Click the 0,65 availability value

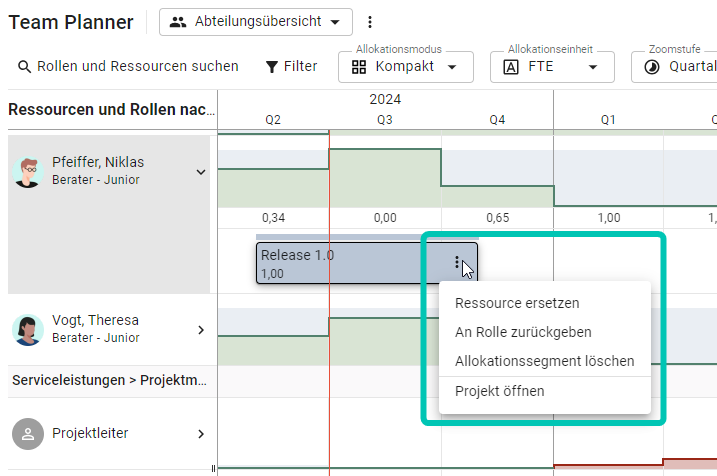[498, 218]
